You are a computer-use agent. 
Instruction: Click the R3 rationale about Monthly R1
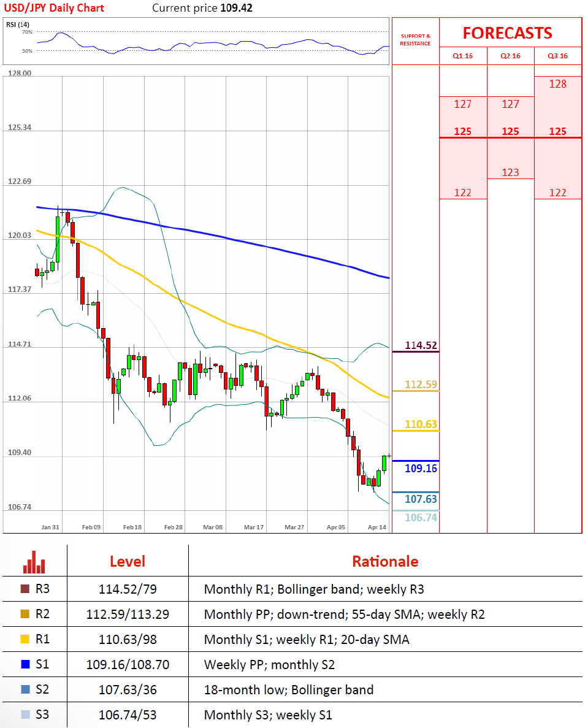tap(314, 589)
